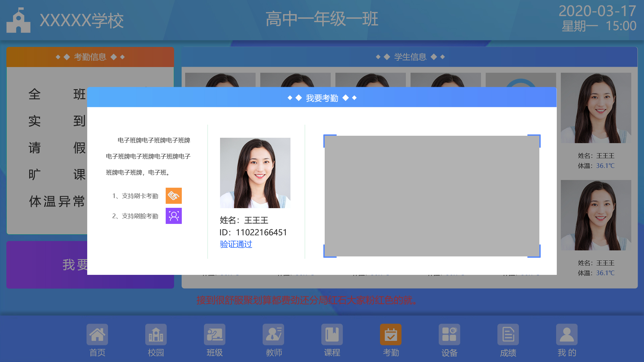
Task: Click the purple face-scan attendance icon
Action: coord(174,216)
